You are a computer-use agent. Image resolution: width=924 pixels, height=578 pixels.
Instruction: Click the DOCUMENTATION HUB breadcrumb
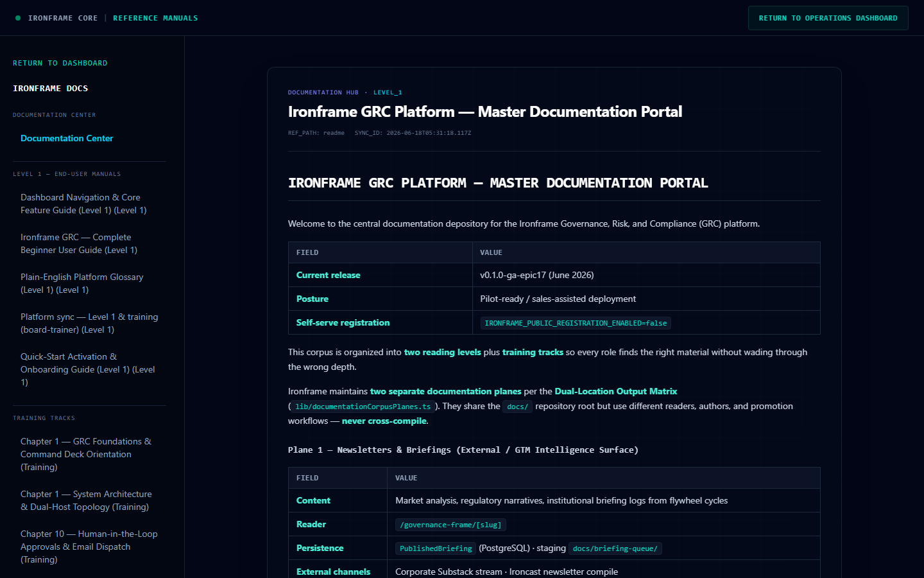pos(323,92)
